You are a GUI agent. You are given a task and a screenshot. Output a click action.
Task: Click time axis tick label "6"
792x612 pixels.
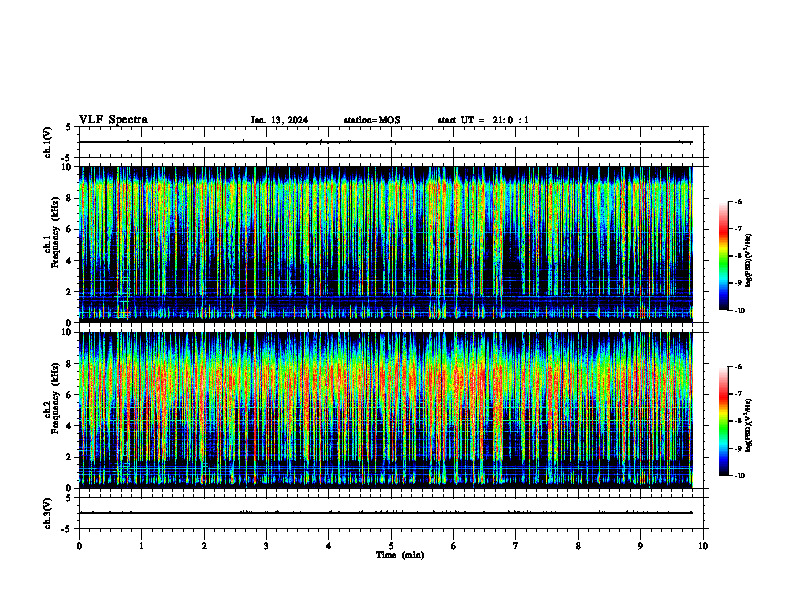pyautogui.click(x=453, y=546)
